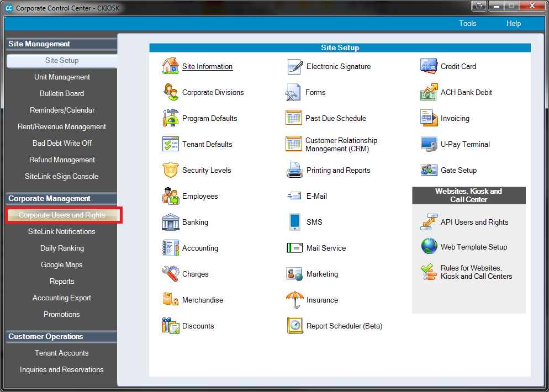Click the Web Template Setup globe icon
The image size is (549, 392).
429,246
